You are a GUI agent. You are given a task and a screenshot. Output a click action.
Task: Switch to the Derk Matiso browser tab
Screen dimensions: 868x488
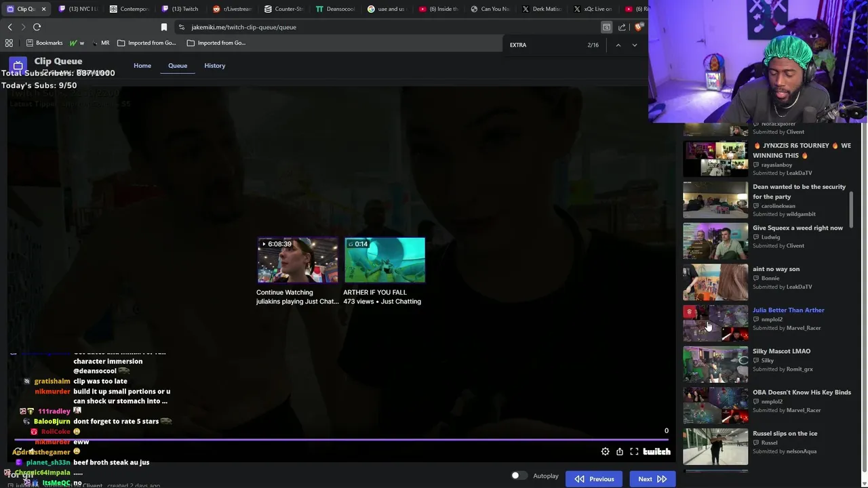coord(541,9)
